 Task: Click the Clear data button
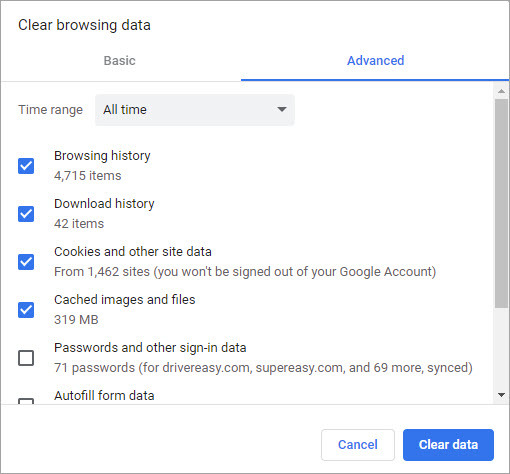tap(448, 445)
